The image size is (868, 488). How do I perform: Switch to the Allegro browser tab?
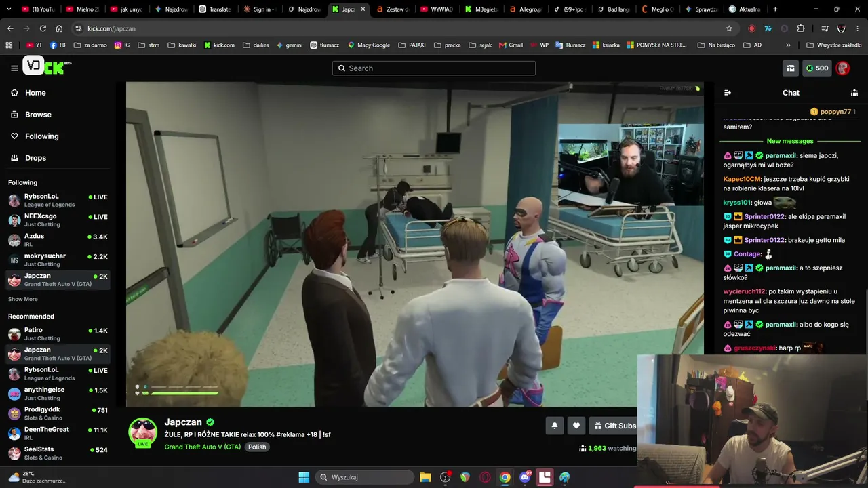526,9
